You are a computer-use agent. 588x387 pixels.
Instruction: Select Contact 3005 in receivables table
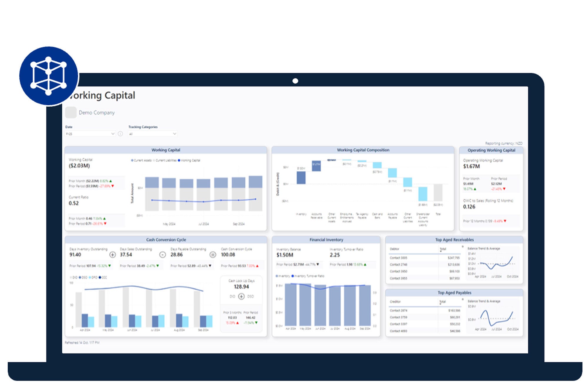398,258
